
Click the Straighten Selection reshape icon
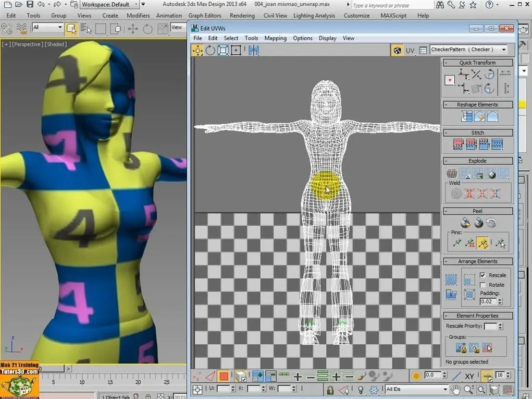[x=467, y=116]
